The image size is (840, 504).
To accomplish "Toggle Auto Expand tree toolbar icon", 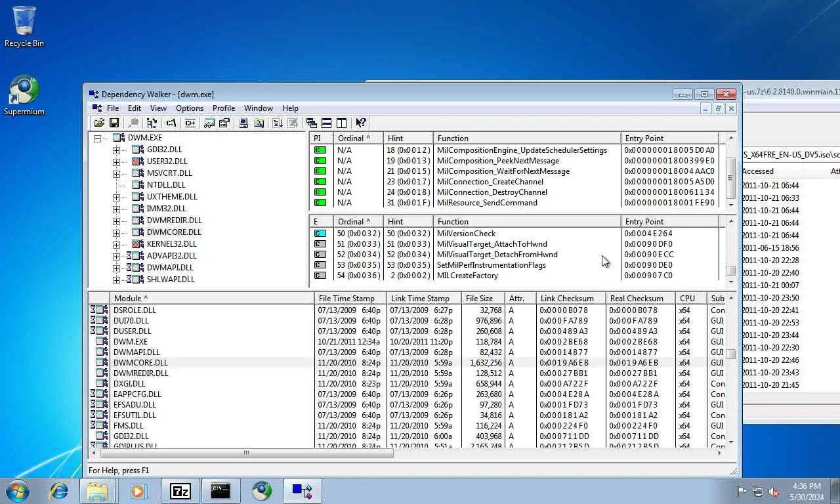I will pos(152,123).
